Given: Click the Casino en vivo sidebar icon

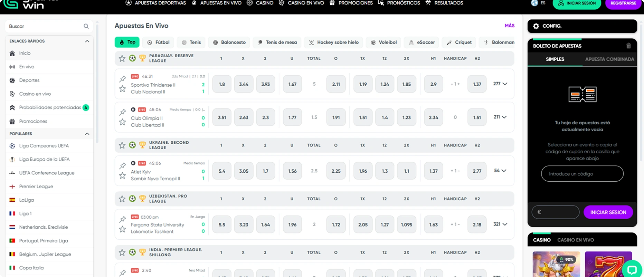Looking at the screenshot, I should point(12,94).
